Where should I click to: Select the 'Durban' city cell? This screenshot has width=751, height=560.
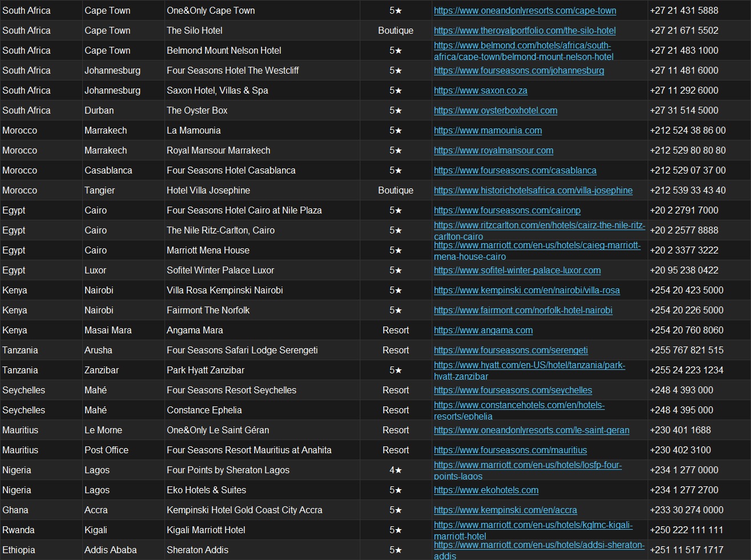coord(123,110)
